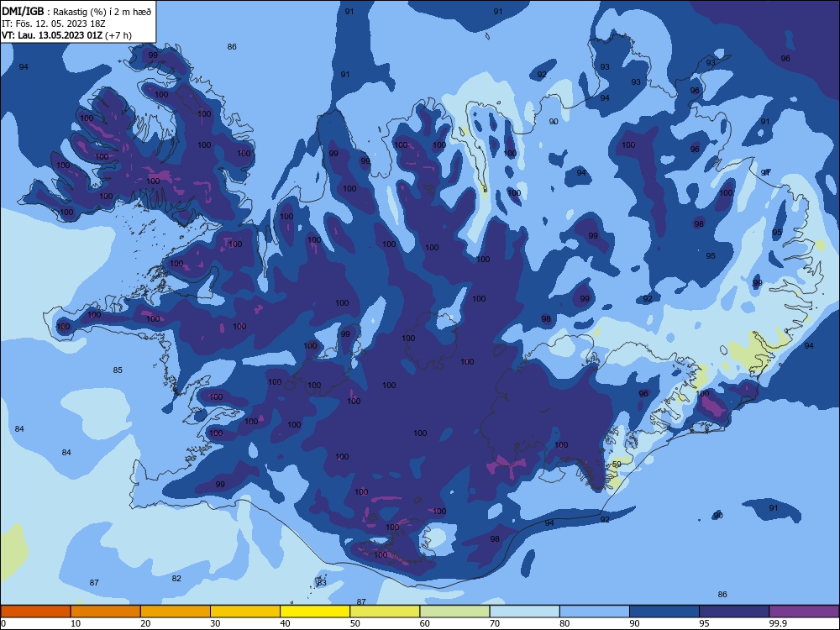Click the 10–20 orange legend swatch

coord(106,612)
